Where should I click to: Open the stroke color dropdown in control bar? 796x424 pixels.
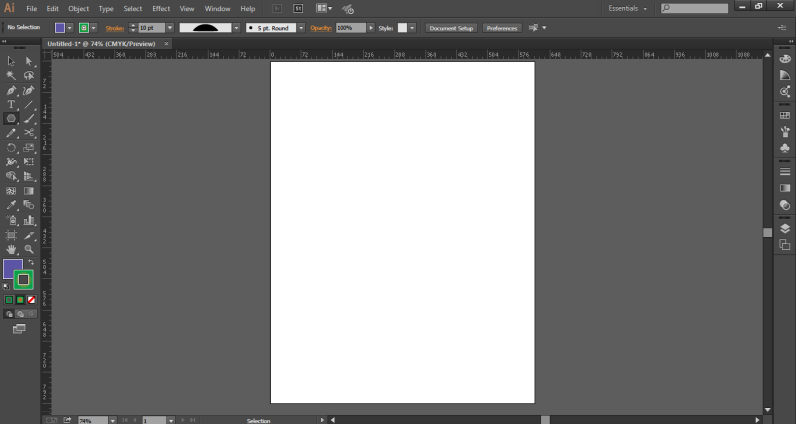(x=93, y=28)
